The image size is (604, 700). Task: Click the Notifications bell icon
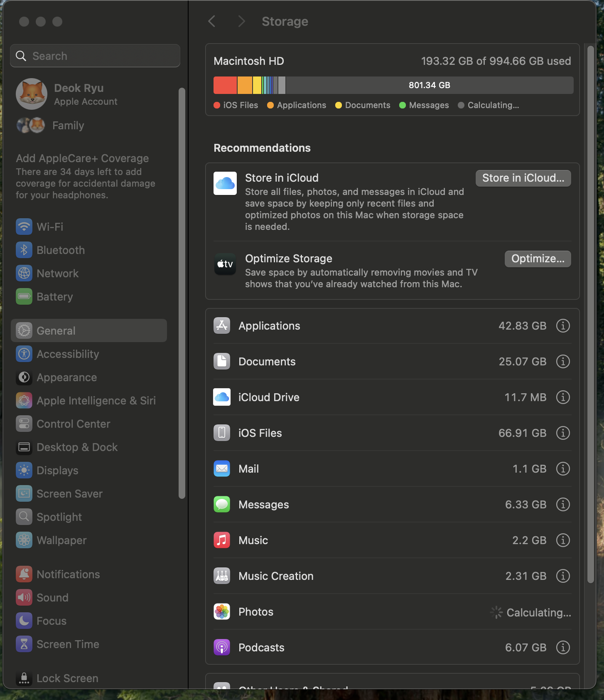[x=24, y=574]
